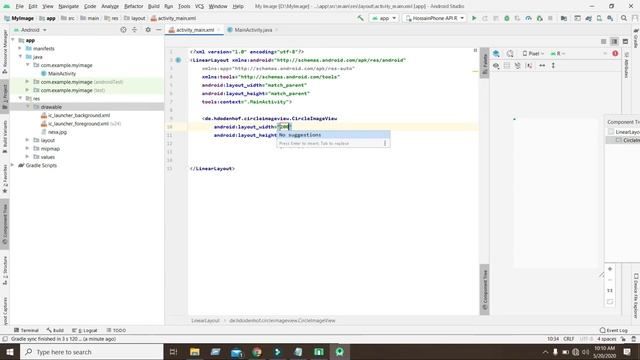The image size is (640, 360).
Task: Expand the mipmap folder
Action: point(27,149)
